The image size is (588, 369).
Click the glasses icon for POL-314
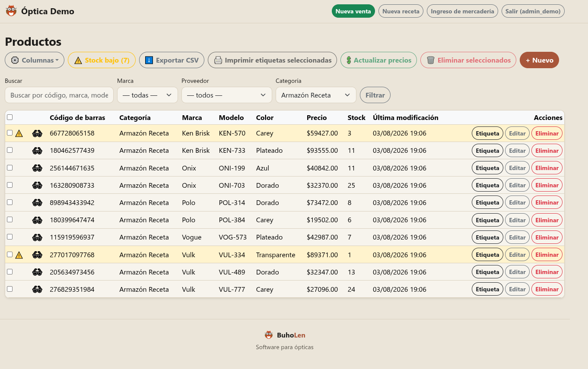pos(37,202)
